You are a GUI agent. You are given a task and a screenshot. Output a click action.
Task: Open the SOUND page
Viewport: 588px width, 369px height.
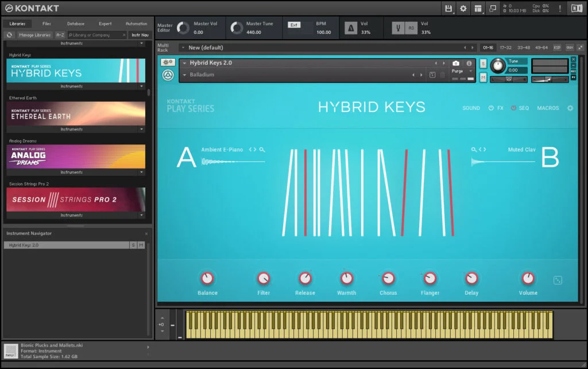(x=471, y=108)
